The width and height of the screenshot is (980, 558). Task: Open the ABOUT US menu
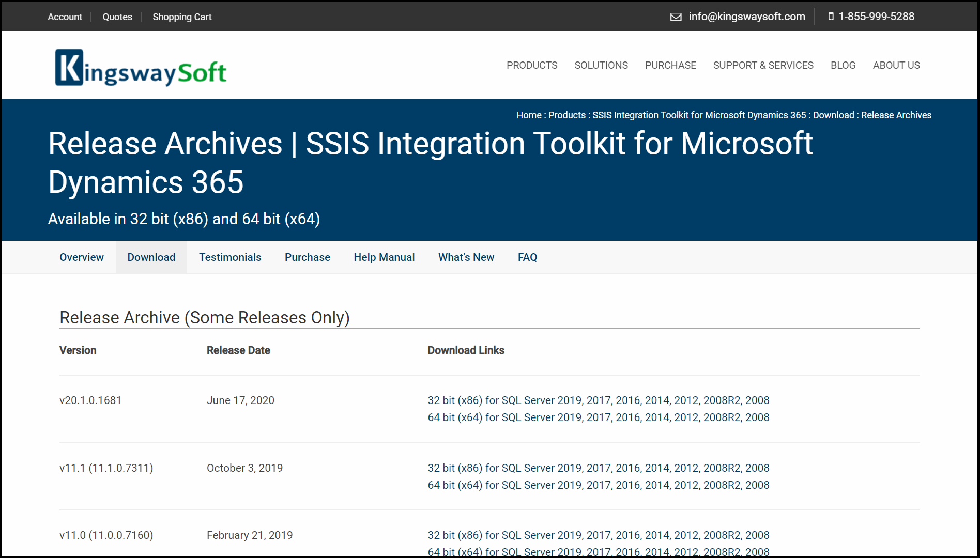896,65
